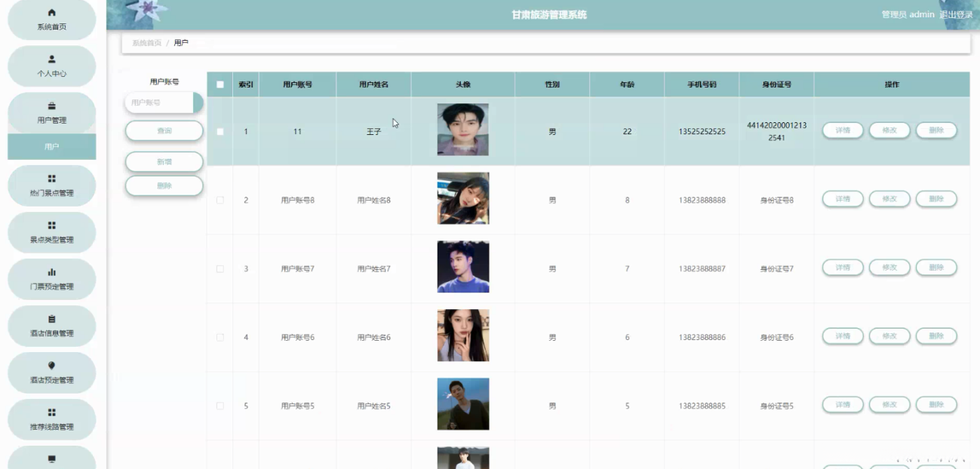Click phone number 13823888886
This screenshot has width=980, height=469.
click(702, 338)
